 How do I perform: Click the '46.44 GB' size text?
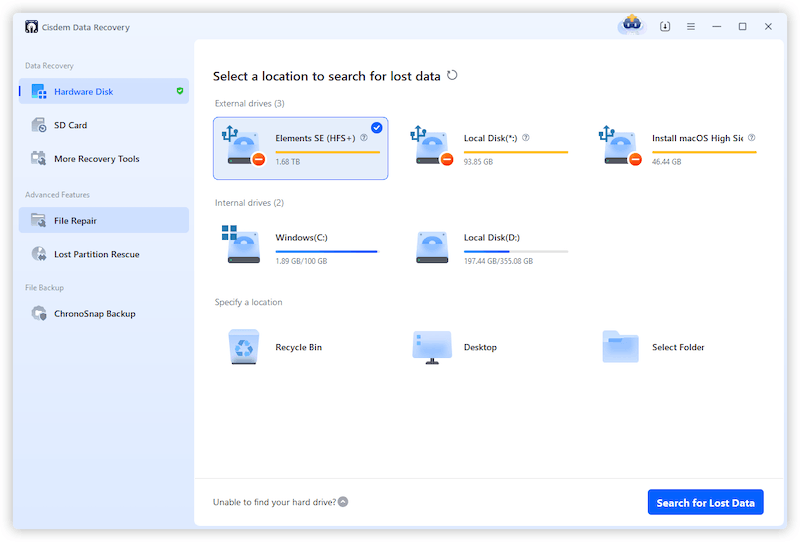coord(666,162)
